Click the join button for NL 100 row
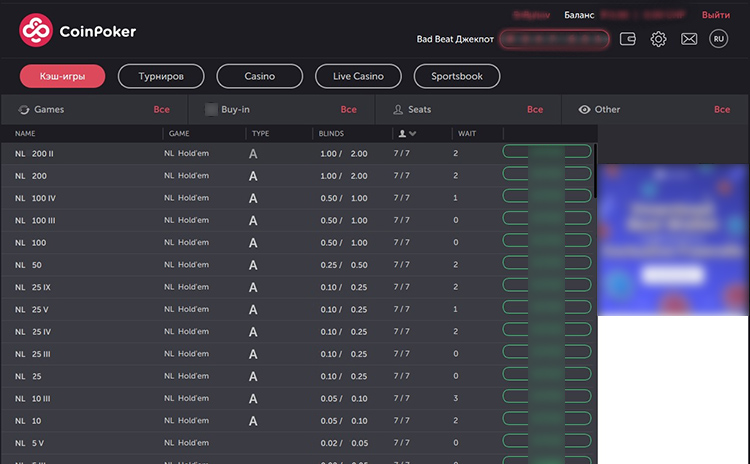Screen dimensions: 750x464 tap(547, 242)
